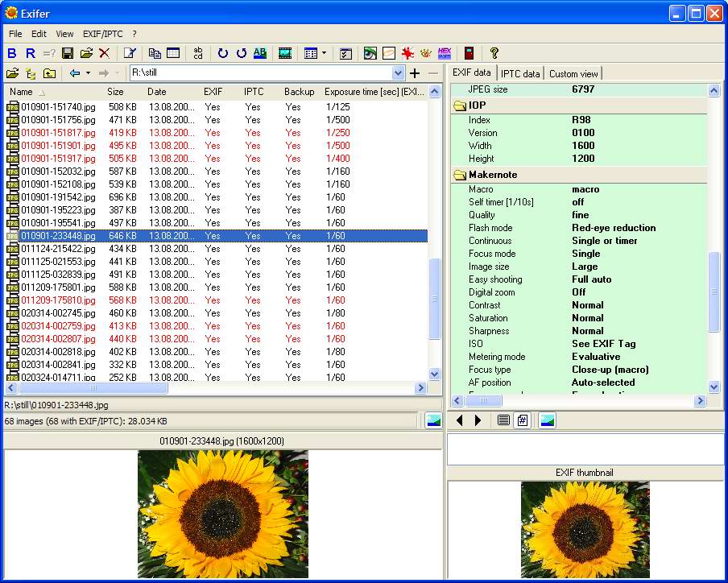Click the rotate clockwise icon
This screenshot has height=583, width=728.
pyautogui.click(x=223, y=54)
